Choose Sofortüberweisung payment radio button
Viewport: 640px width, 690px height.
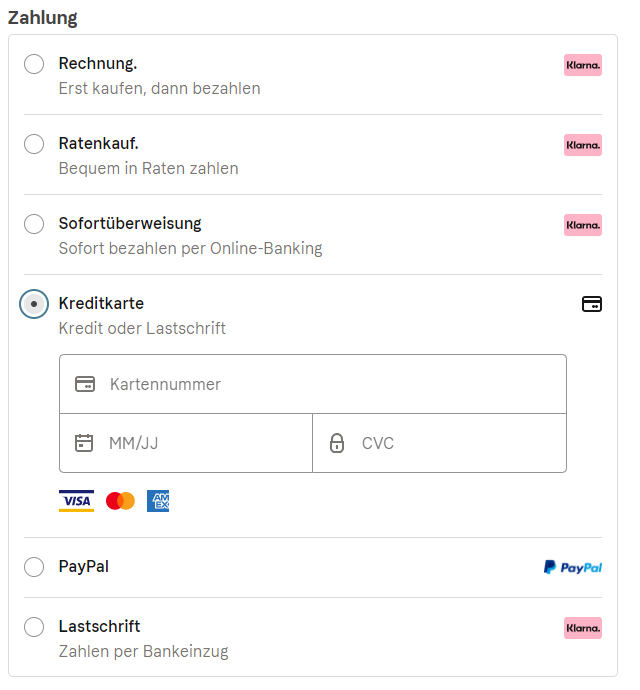click(x=34, y=224)
